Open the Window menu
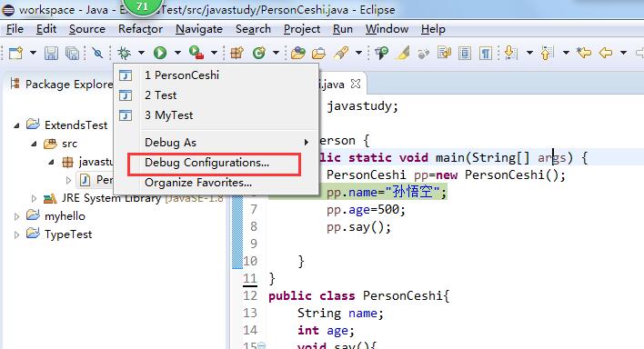This screenshot has width=644, height=349. (x=387, y=29)
